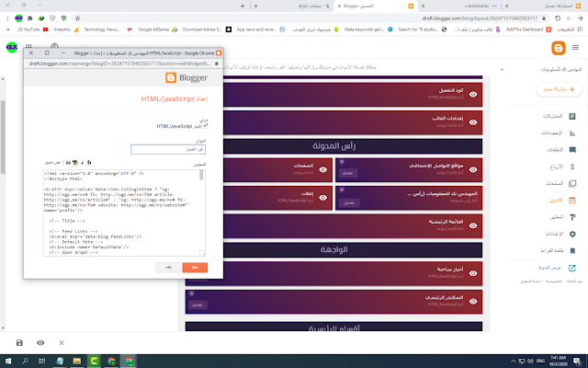Select the Layout (التنسيق) sidebar icon
Image resolution: width=588 pixels, height=368 pixels.
[x=572, y=201]
